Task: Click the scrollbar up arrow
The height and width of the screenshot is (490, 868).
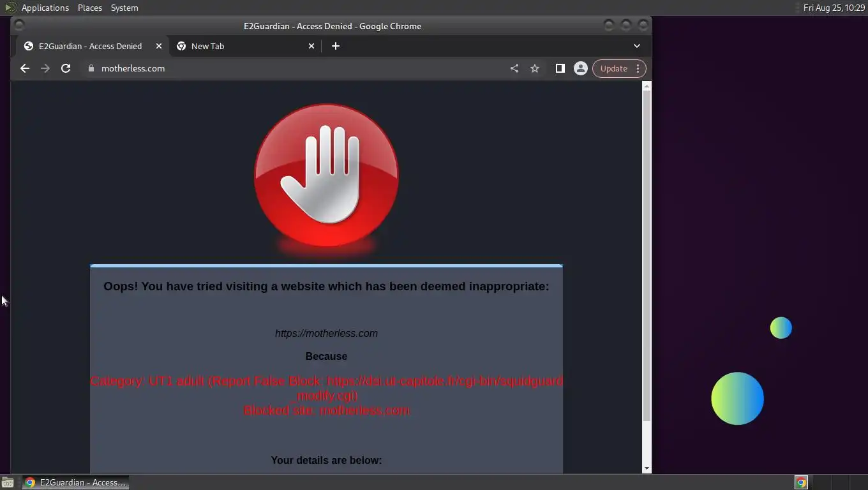Action: pyautogui.click(x=647, y=85)
